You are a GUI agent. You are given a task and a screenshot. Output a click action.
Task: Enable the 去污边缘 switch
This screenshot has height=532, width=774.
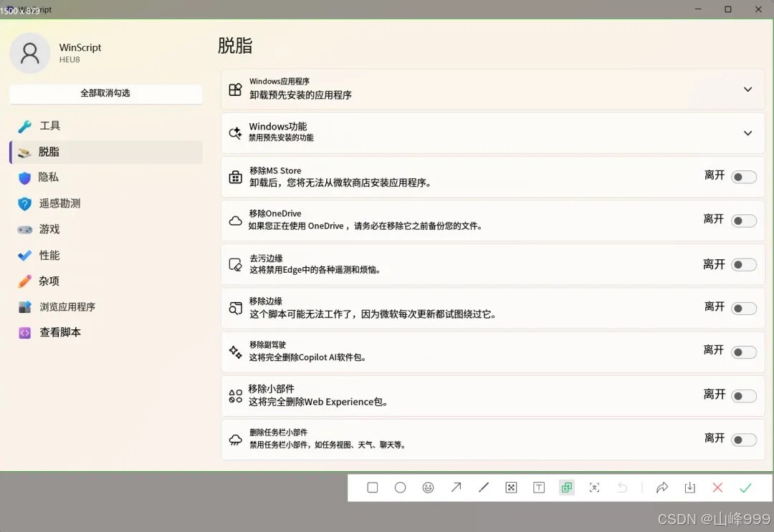coord(744,265)
